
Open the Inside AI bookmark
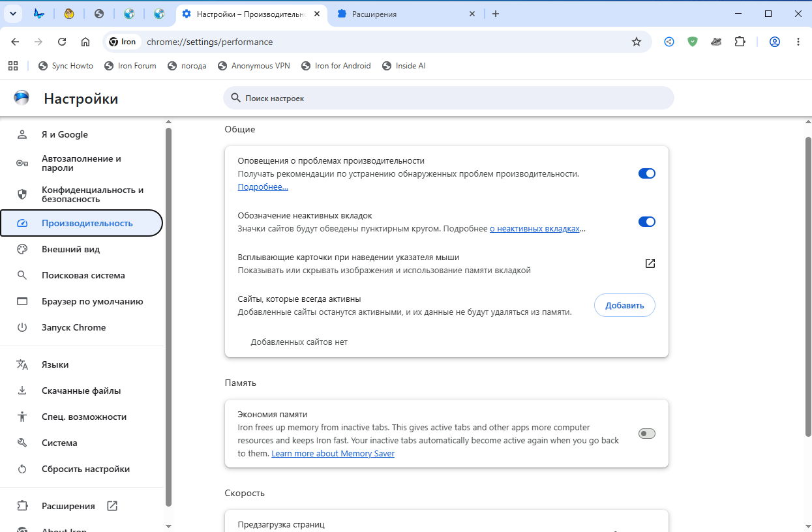point(404,66)
